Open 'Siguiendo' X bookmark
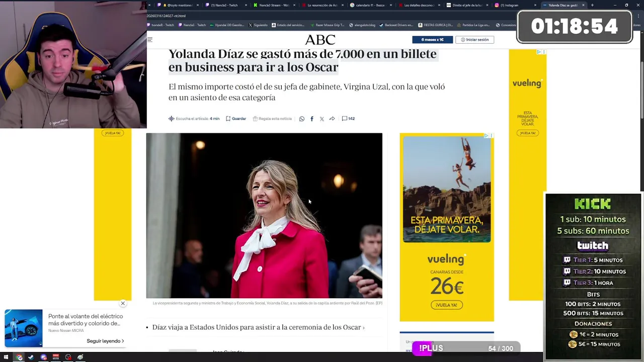 (x=258, y=25)
